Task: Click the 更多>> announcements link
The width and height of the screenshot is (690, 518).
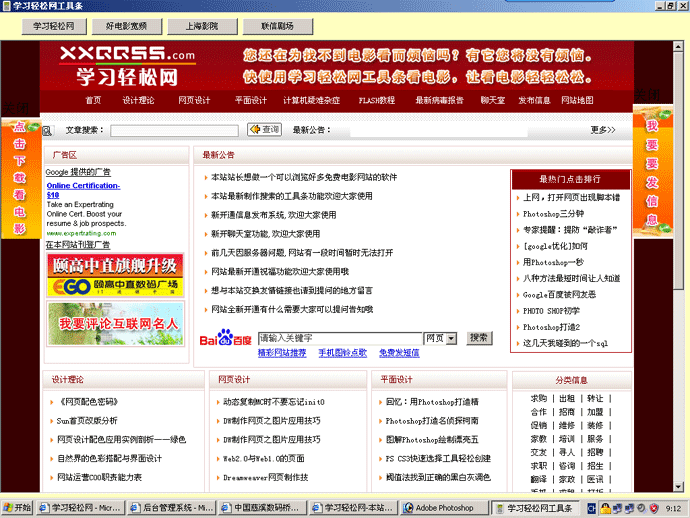Action: [603, 130]
